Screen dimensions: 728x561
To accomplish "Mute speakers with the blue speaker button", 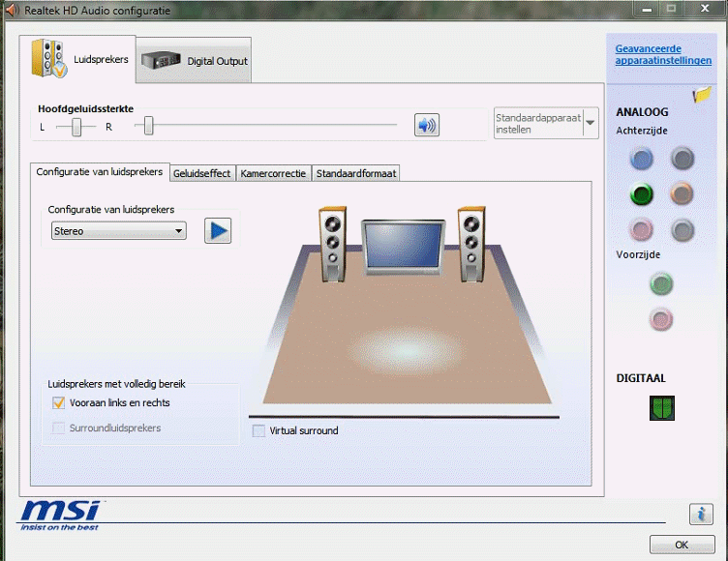I will pos(427,126).
